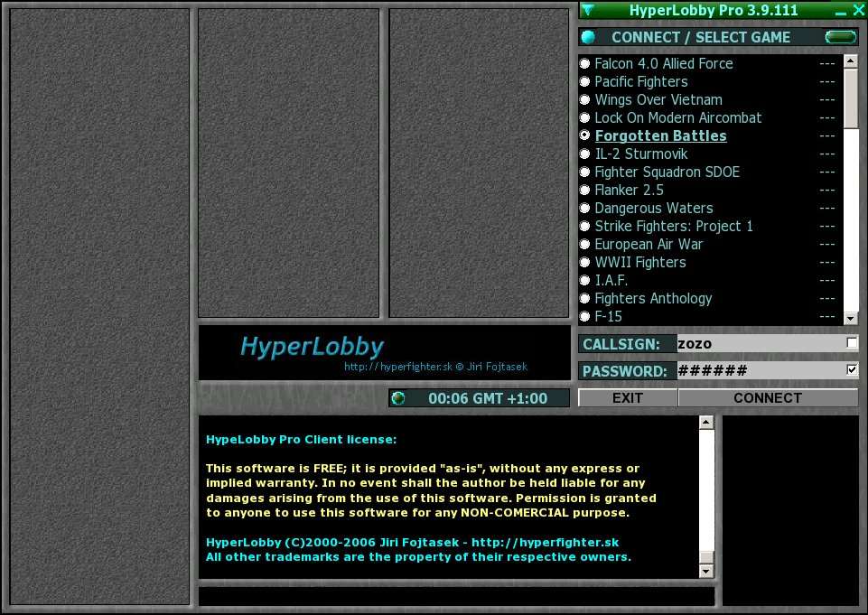Click the IL-2 Sturmovik game name

click(x=641, y=154)
